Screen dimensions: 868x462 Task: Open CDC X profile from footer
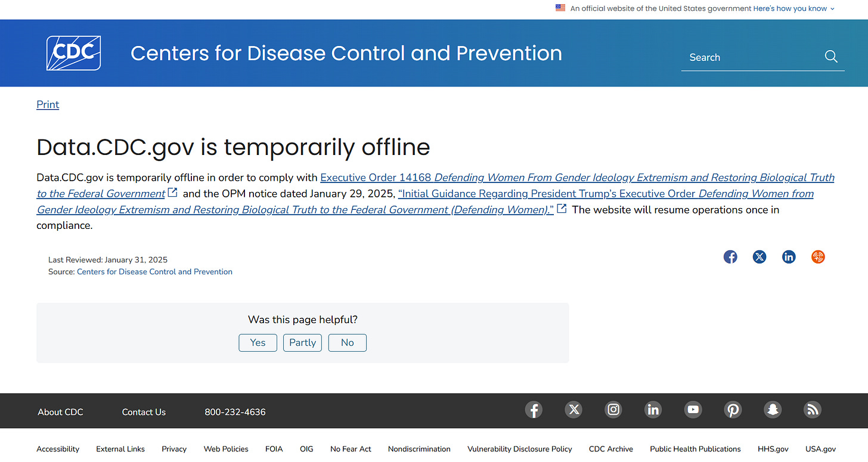(x=573, y=410)
